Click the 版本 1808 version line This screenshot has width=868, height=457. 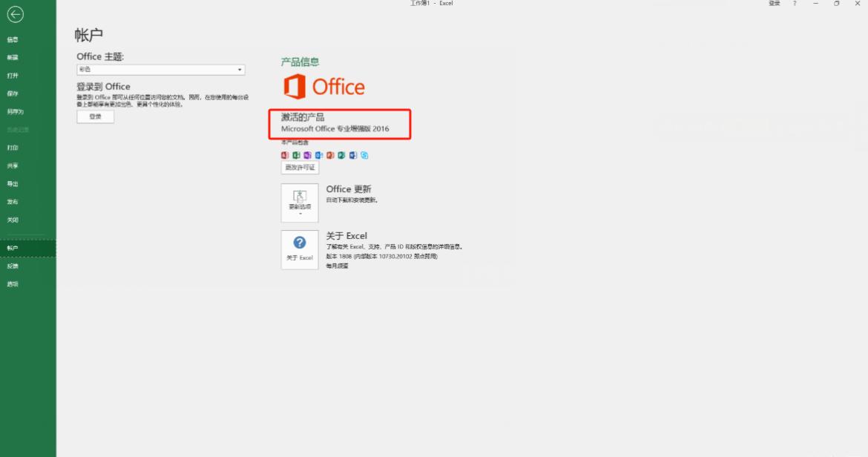coord(381,257)
